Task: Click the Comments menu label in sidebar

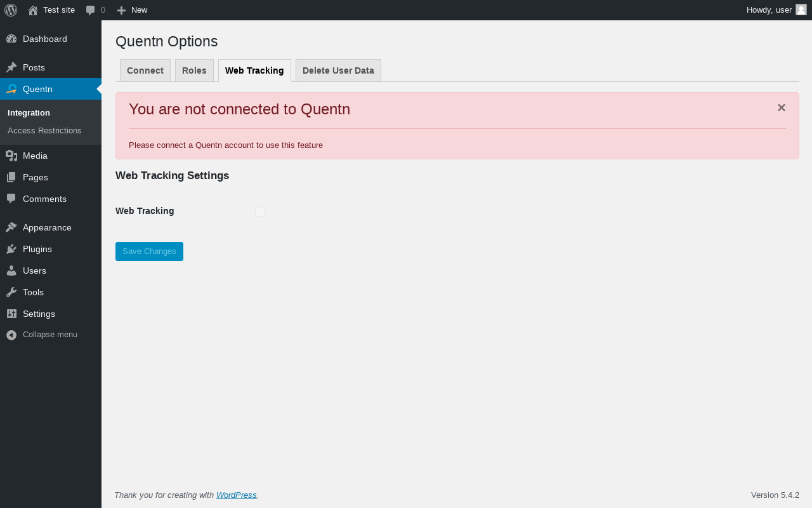Action: [x=44, y=199]
